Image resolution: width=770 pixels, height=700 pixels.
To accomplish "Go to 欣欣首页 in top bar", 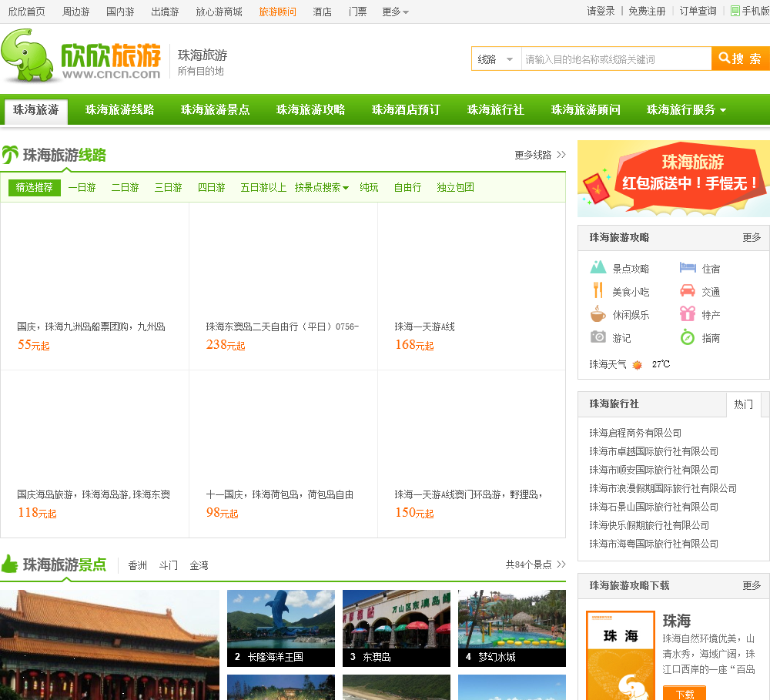I will coord(26,12).
